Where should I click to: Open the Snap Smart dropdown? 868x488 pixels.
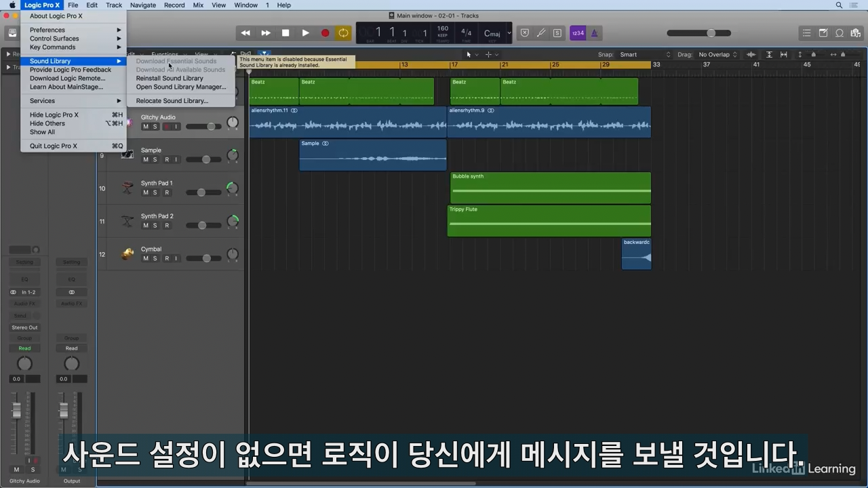pyautogui.click(x=644, y=54)
